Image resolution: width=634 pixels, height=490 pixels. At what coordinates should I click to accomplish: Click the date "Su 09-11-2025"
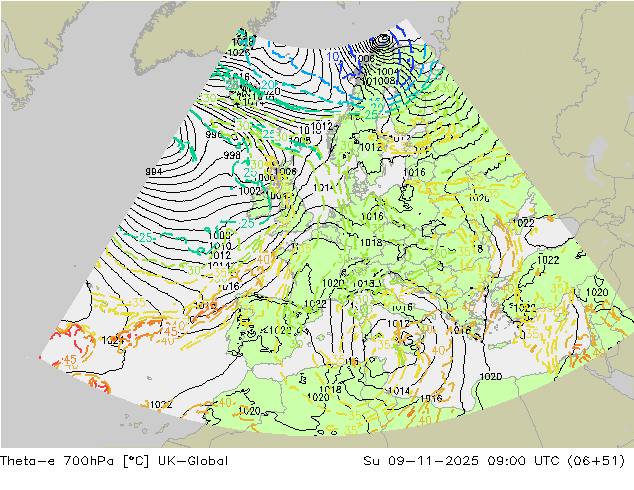[421, 461]
